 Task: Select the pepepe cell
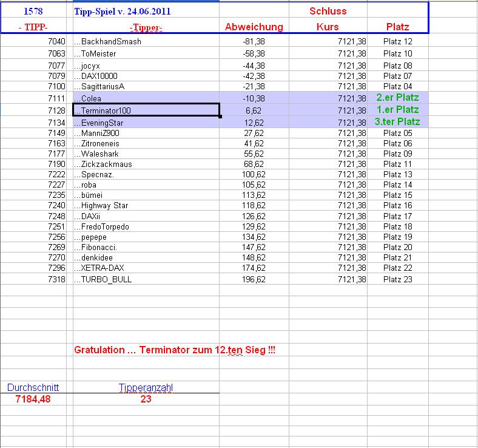click(146, 237)
